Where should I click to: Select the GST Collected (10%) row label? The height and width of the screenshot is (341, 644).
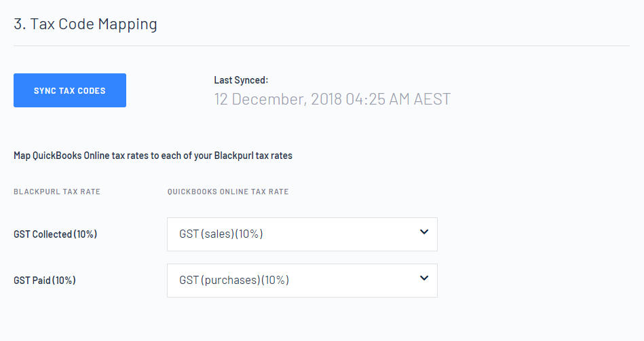pyautogui.click(x=56, y=234)
